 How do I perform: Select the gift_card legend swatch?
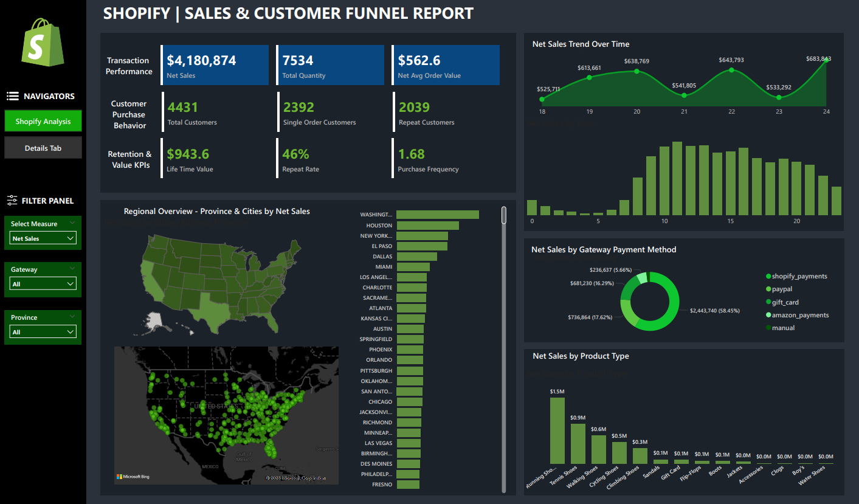pyautogui.click(x=768, y=302)
